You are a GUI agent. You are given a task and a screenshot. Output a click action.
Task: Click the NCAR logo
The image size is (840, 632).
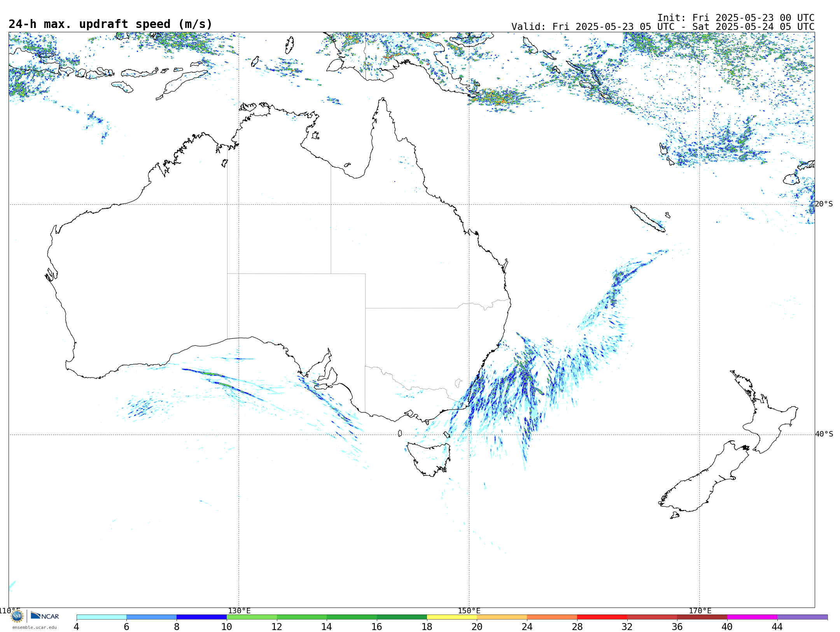[45, 616]
